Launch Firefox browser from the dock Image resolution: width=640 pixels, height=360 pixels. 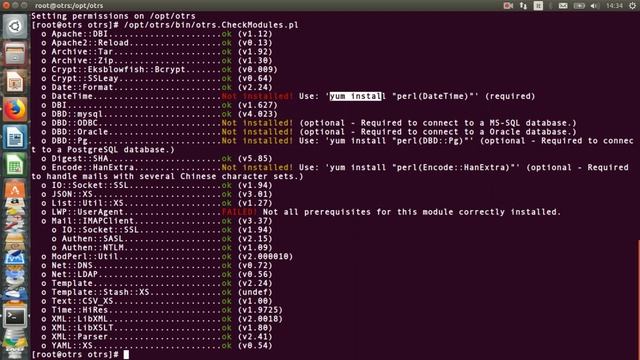tap(15, 109)
